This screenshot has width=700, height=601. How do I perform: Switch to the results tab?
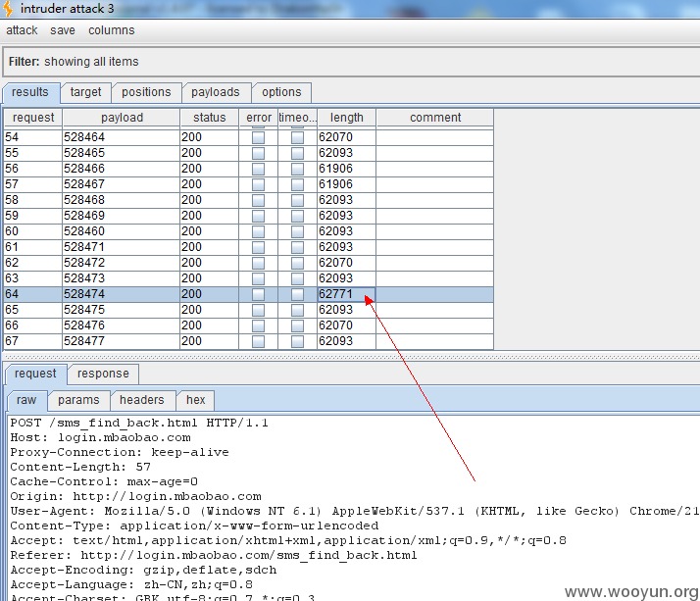30,92
